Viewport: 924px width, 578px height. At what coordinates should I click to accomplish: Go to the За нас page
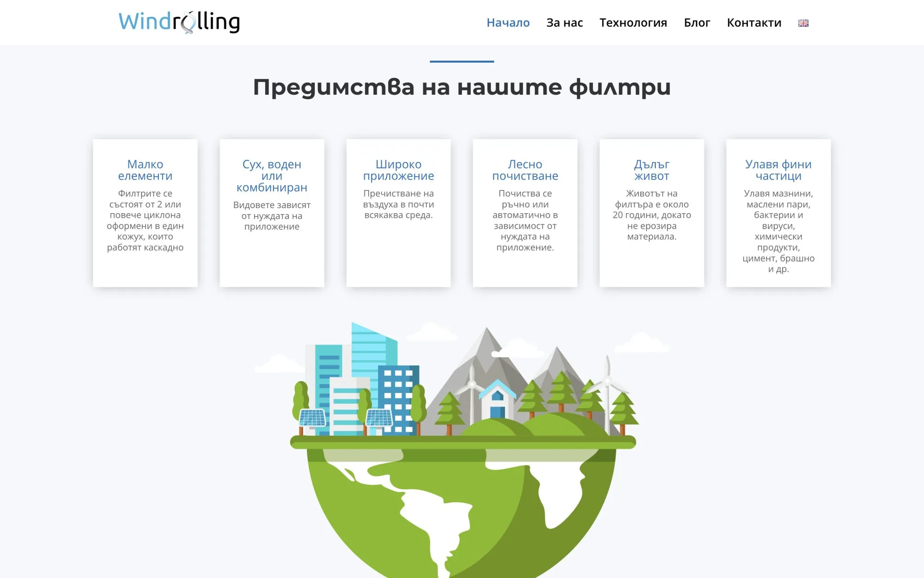565,23
